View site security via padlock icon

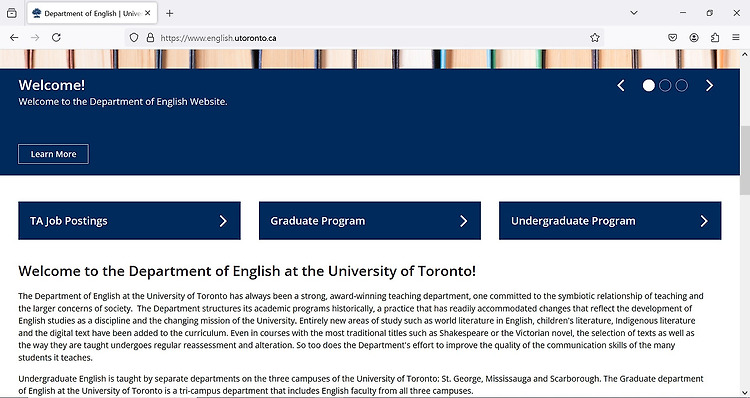[150, 37]
